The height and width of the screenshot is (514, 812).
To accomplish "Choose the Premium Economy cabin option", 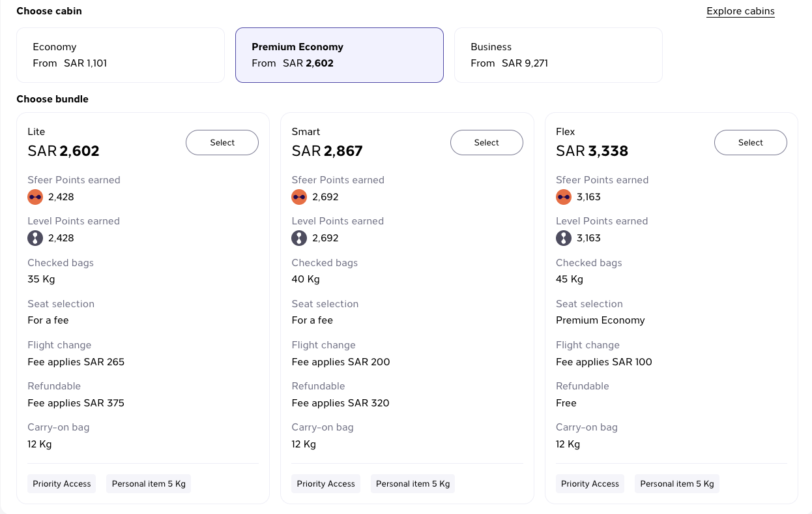I will [x=340, y=55].
